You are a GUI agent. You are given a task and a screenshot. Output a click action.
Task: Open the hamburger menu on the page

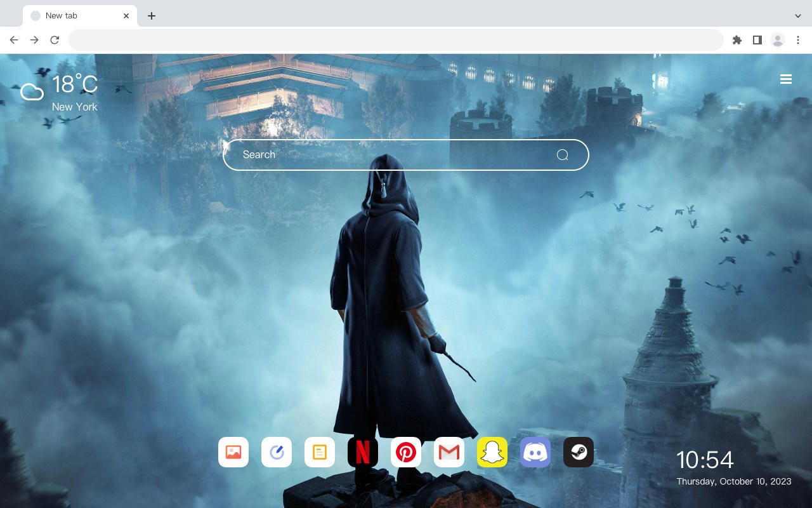(x=786, y=79)
